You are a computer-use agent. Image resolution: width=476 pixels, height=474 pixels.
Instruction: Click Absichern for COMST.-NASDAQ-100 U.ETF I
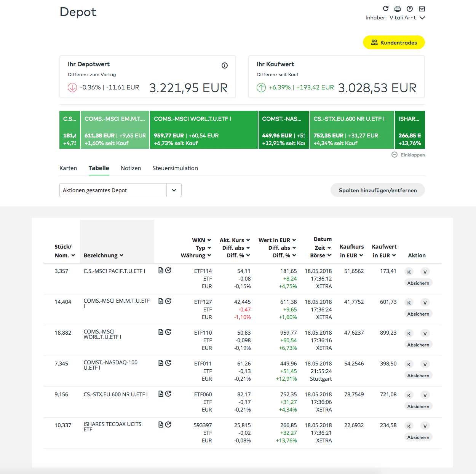[418, 375]
